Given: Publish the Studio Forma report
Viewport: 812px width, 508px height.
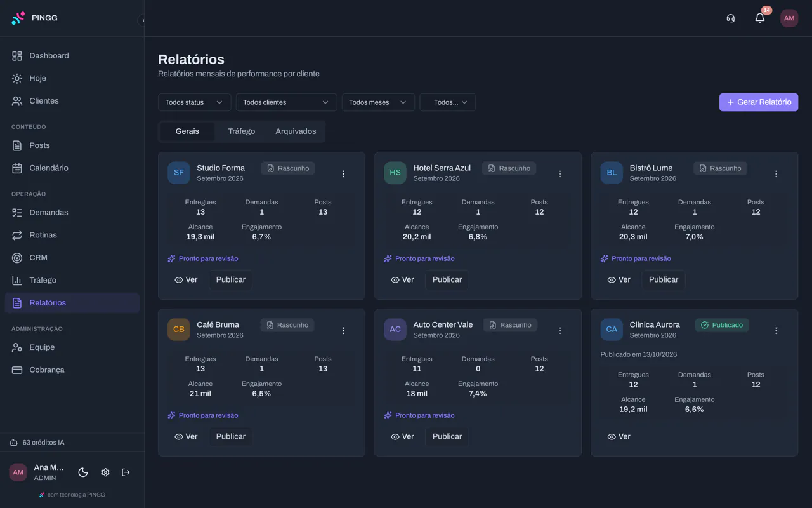Looking at the screenshot, I should 230,280.
